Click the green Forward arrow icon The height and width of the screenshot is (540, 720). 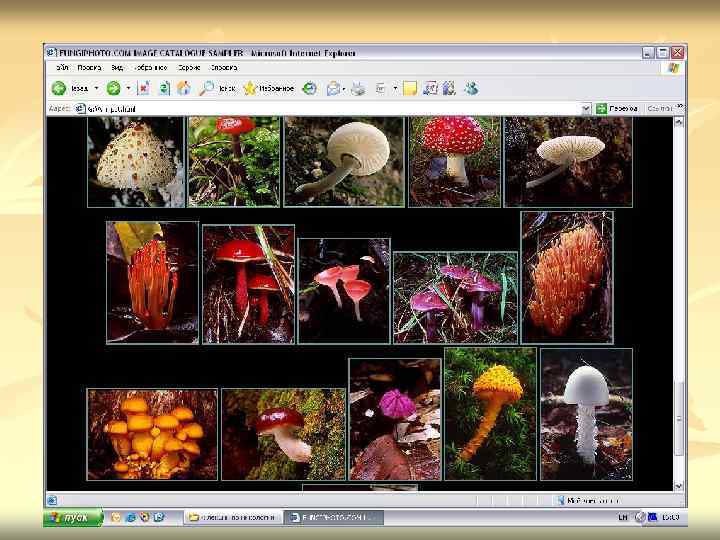[x=114, y=88]
